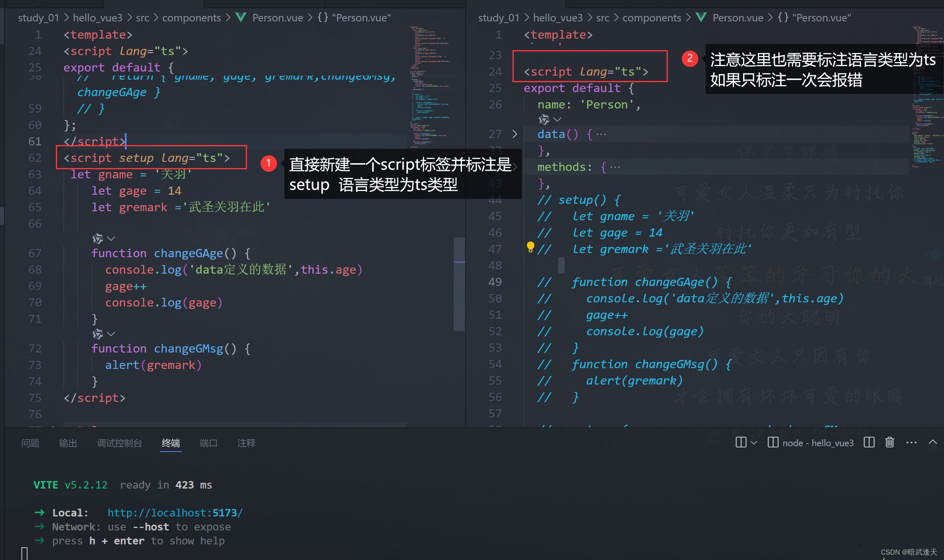Click the AI icon above changeGAge

pos(98,238)
